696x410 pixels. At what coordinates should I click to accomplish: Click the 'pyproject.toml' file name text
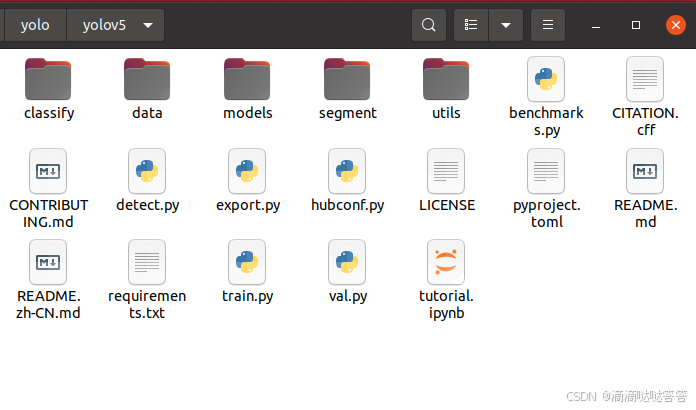click(546, 213)
